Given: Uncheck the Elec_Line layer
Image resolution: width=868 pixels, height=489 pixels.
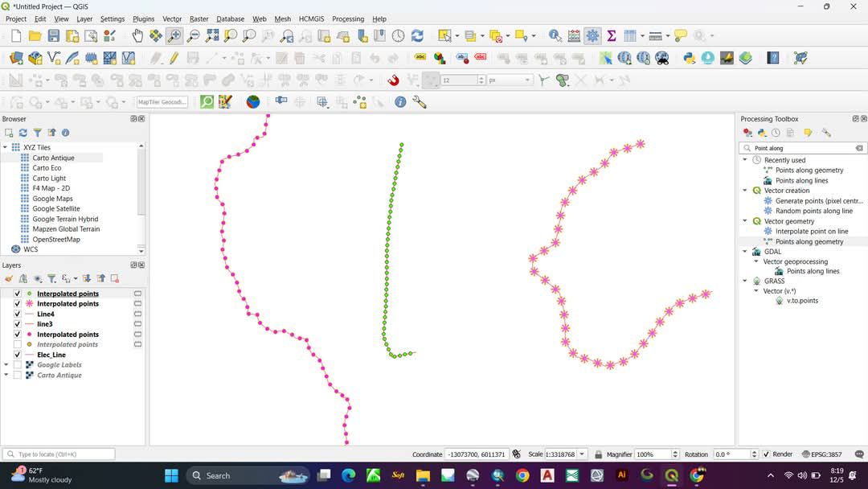Looking at the screenshot, I should click(17, 355).
